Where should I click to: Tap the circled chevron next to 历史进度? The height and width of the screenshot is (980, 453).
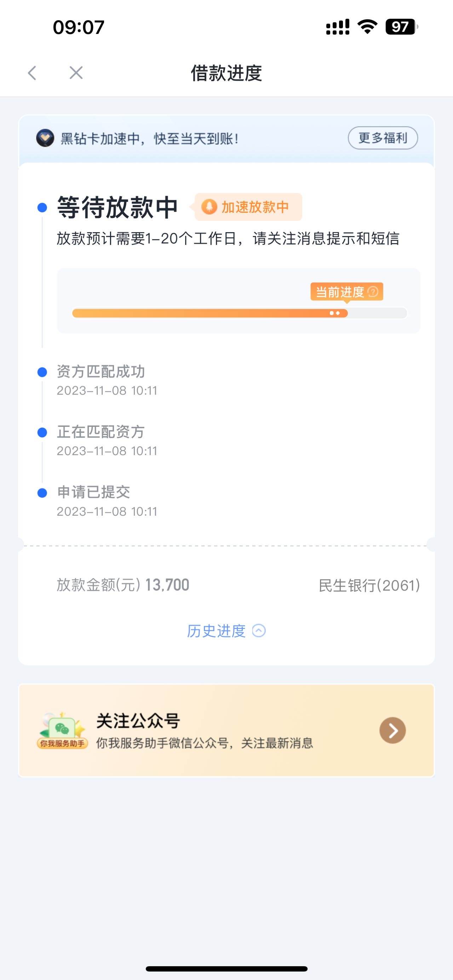pos(259,631)
